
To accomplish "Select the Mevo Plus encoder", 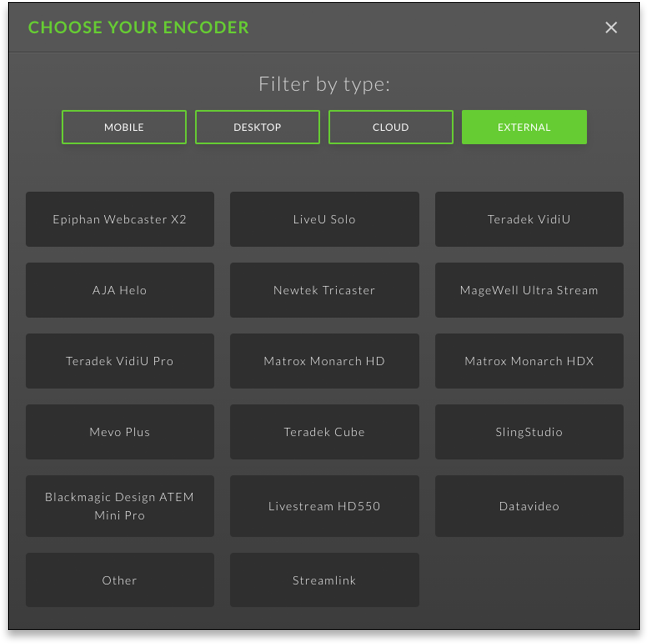I will point(120,431).
